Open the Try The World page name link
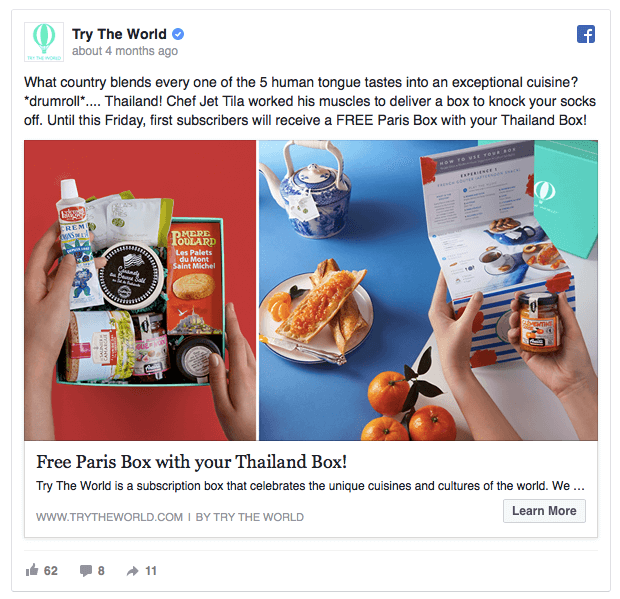The width and height of the screenshot is (620, 599). coord(119,34)
